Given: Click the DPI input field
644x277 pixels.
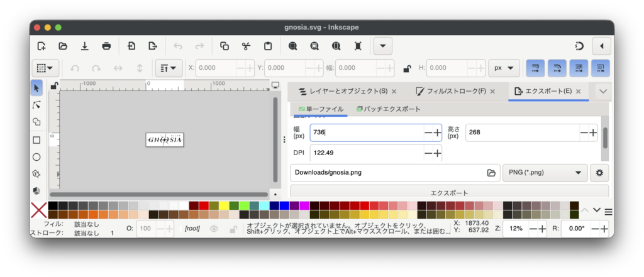Looking at the screenshot, I should pyautogui.click(x=366, y=153).
